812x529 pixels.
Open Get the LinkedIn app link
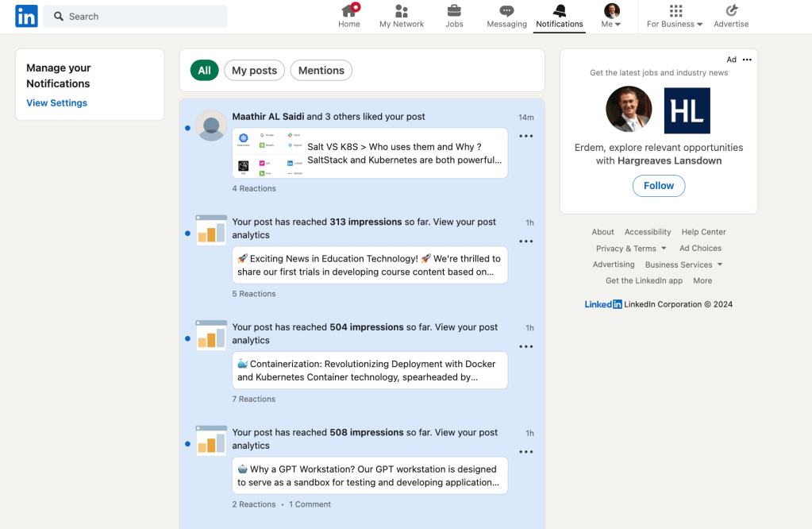point(644,281)
